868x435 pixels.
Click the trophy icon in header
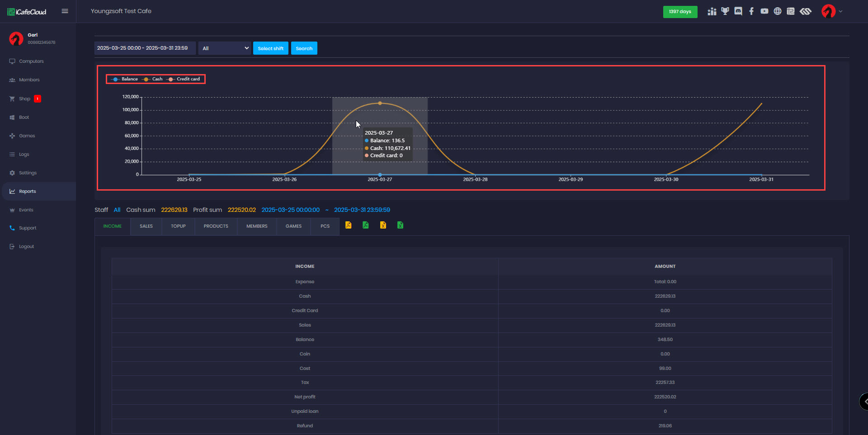click(725, 11)
